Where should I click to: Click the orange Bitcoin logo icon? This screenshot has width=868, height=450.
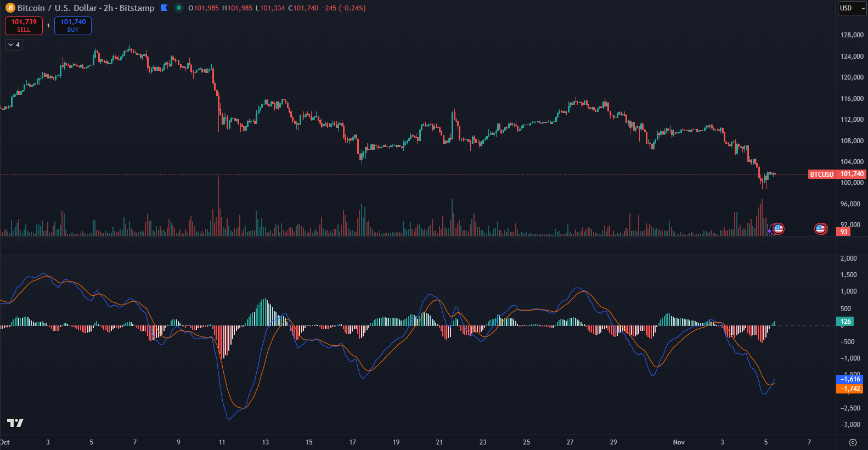click(x=10, y=8)
